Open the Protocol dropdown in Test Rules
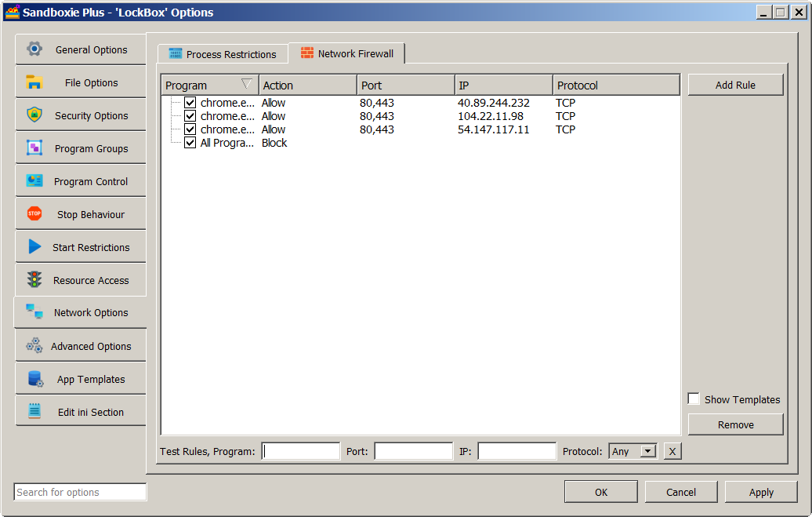This screenshot has height=517, width=812. 647,451
